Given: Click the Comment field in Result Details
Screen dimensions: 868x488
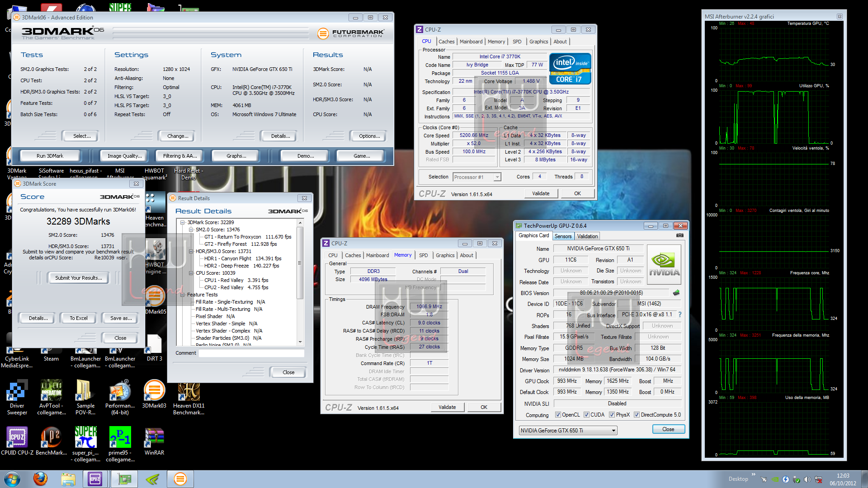Looking at the screenshot, I should (251, 353).
